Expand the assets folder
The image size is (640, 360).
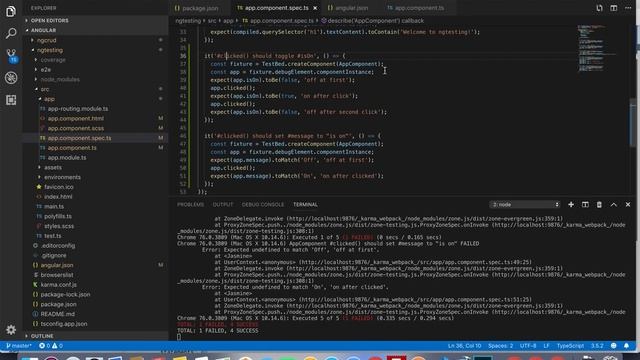(x=96, y=167)
